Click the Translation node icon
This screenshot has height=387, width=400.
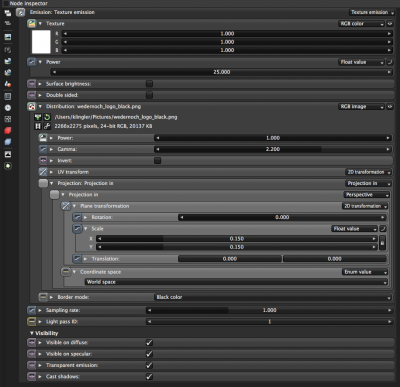pos(77,259)
